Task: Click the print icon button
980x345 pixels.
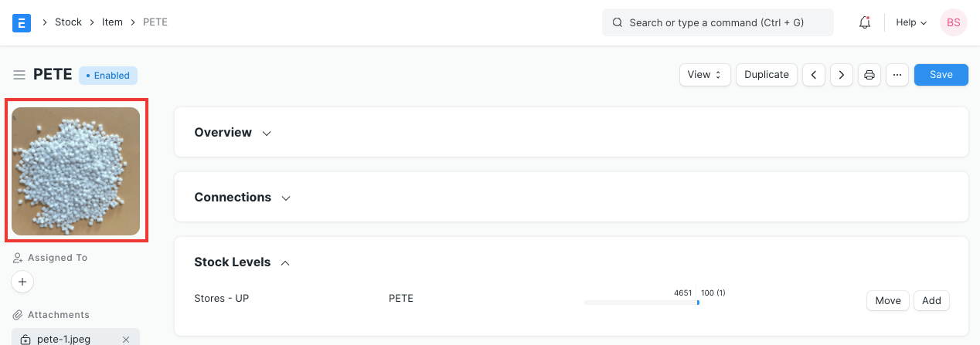Action: [x=869, y=75]
